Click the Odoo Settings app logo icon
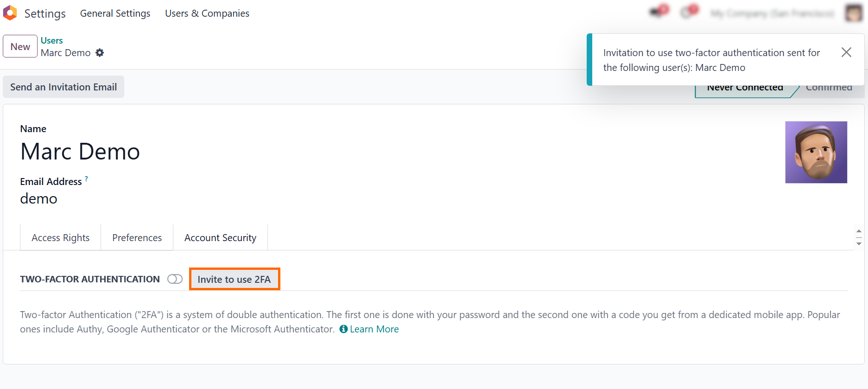The image size is (868, 389). tap(10, 13)
